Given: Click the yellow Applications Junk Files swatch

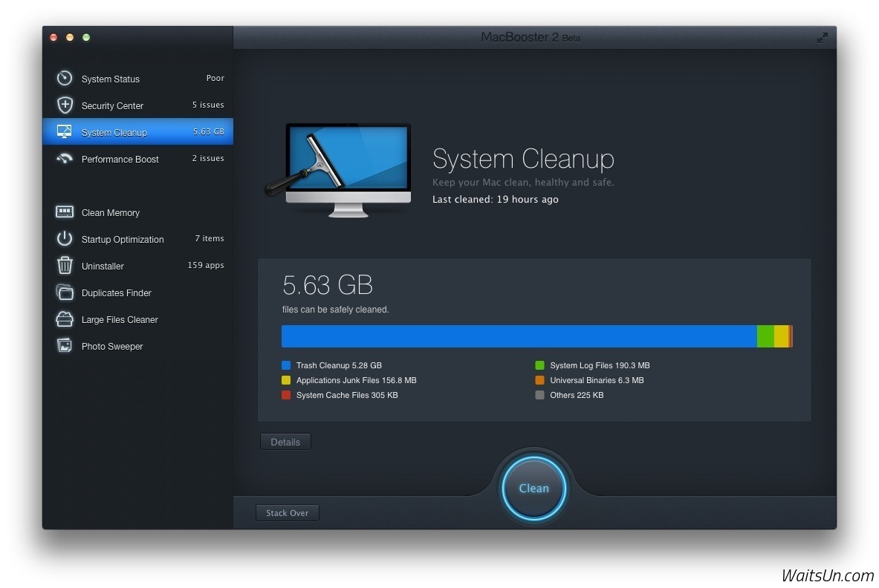Looking at the screenshot, I should (x=286, y=380).
